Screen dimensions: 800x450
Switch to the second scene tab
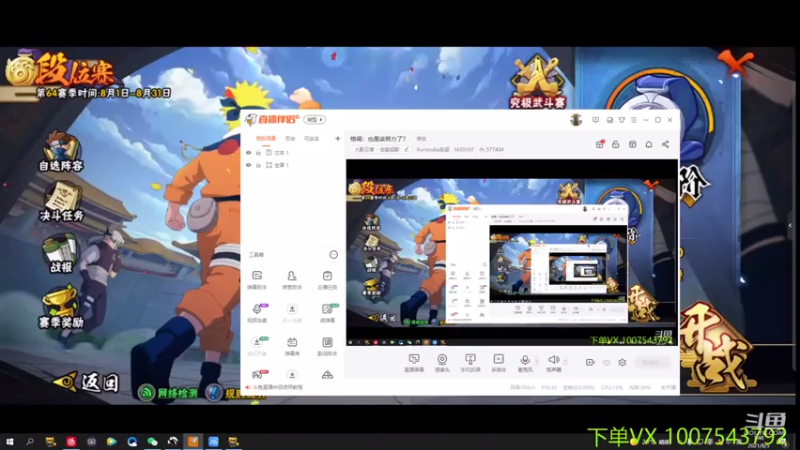(290, 139)
